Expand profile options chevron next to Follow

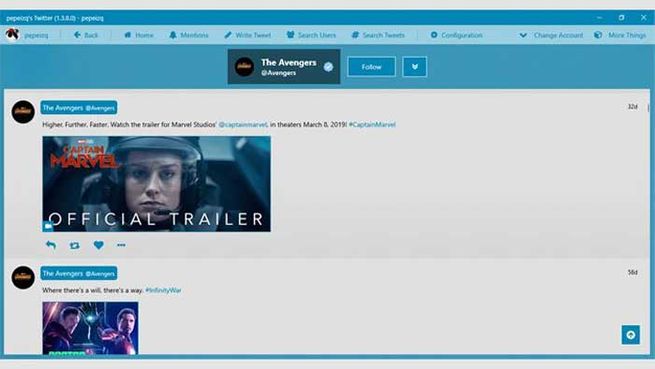point(415,67)
